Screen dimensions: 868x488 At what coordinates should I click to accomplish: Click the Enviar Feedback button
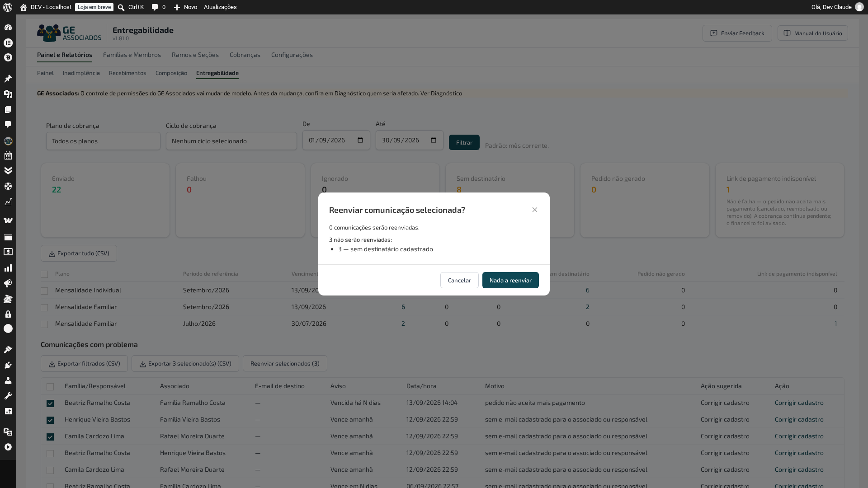(737, 33)
